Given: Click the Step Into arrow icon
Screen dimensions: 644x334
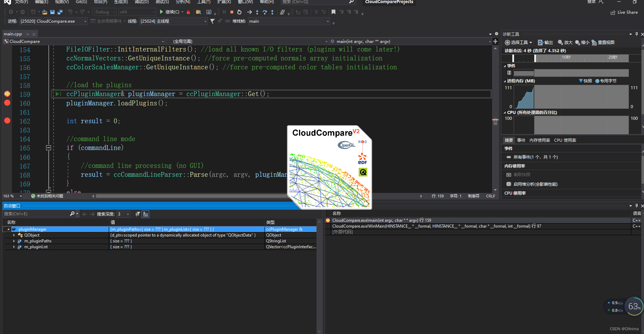Looking at the screenshot, I should [x=257, y=12].
